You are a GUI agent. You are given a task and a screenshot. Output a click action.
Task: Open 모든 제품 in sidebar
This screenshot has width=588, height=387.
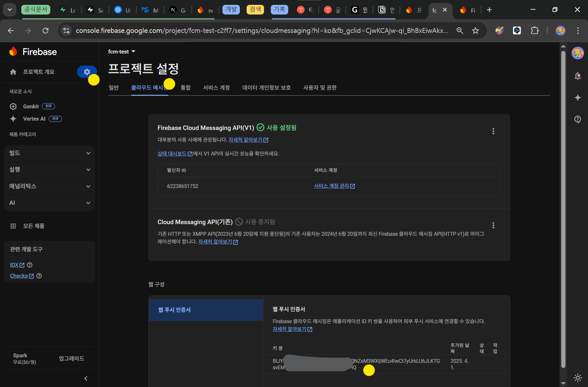click(x=34, y=226)
